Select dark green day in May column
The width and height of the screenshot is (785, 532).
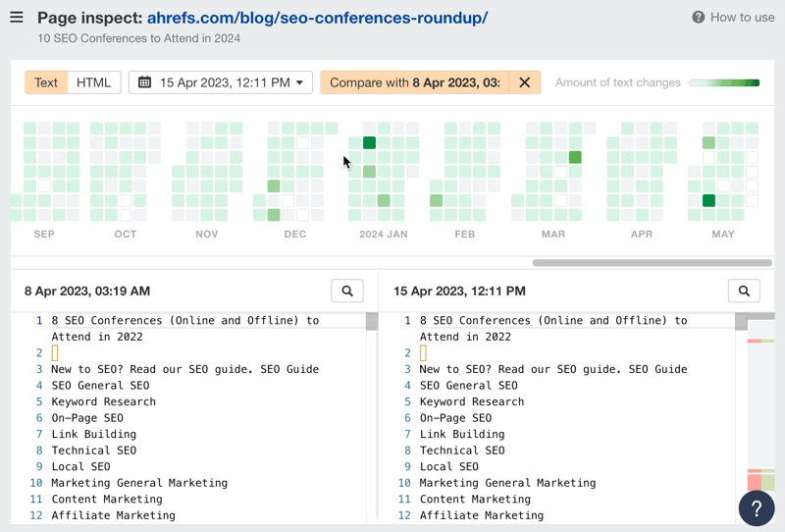coord(708,201)
